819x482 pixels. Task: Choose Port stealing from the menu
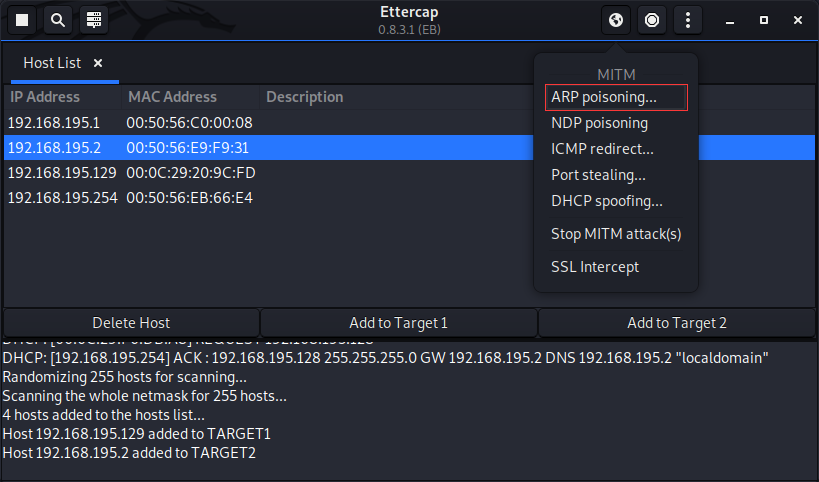coord(598,175)
